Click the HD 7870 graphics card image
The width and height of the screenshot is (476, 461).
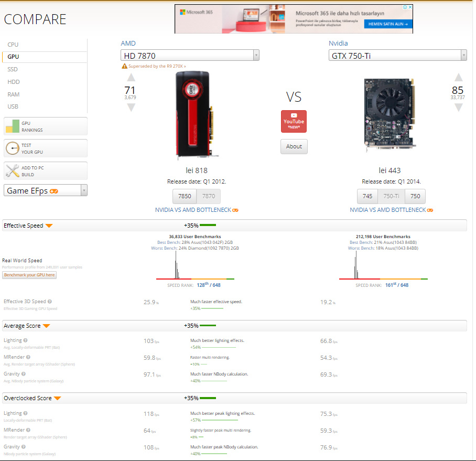[196, 115]
